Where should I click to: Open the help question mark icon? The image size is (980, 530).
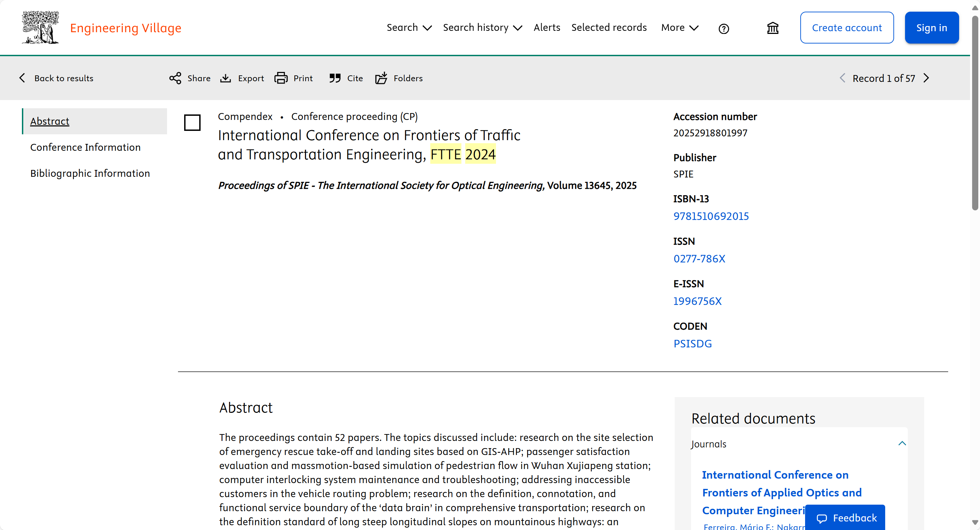tap(724, 28)
